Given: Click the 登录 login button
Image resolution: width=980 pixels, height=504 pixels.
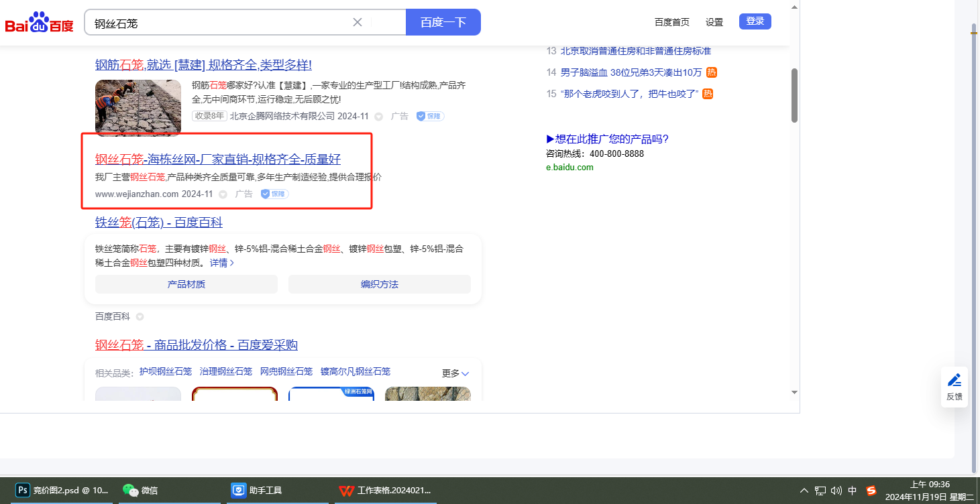Looking at the screenshot, I should pos(755,21).
